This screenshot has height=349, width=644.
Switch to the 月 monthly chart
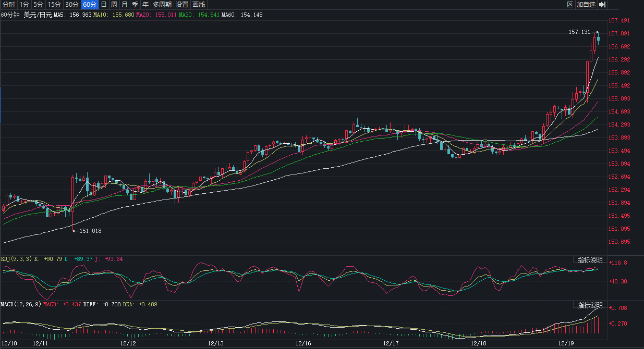click(124, 5)
